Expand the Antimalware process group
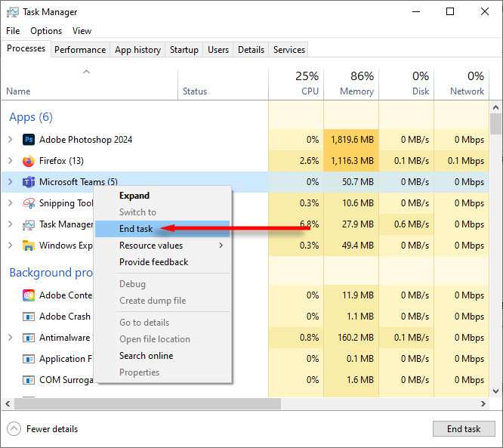The image size is (503, 448). tap(11, 338)
